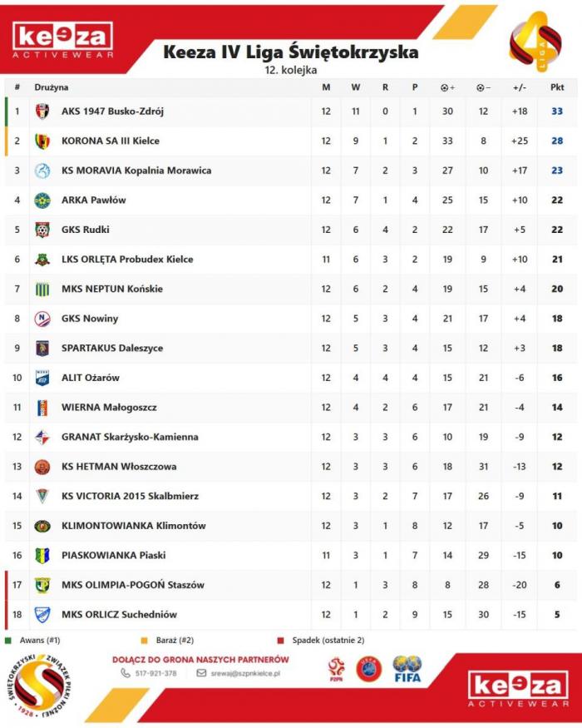Open the KS MORAVIA Kopalnia Morawica team

pos(136,171)
